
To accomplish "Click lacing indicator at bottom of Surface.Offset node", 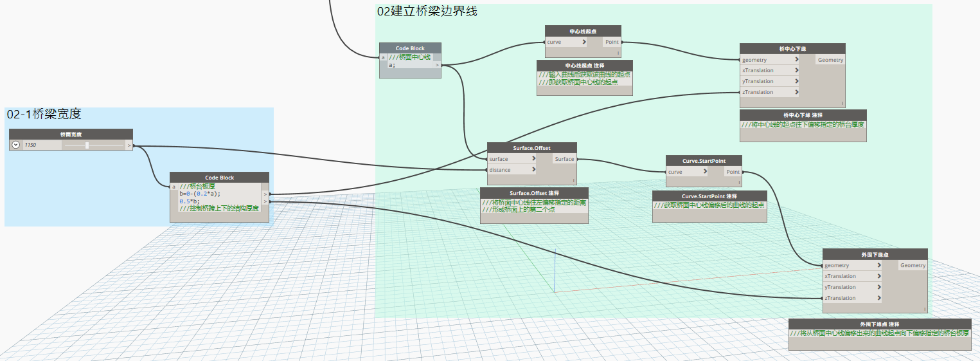I will (572, 181).
